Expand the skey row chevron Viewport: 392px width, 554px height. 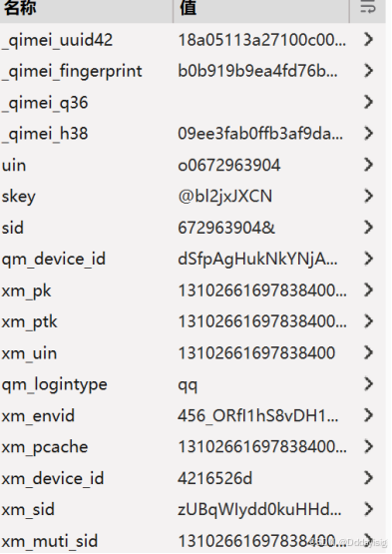pyautogui.click(x=368, y=196)
